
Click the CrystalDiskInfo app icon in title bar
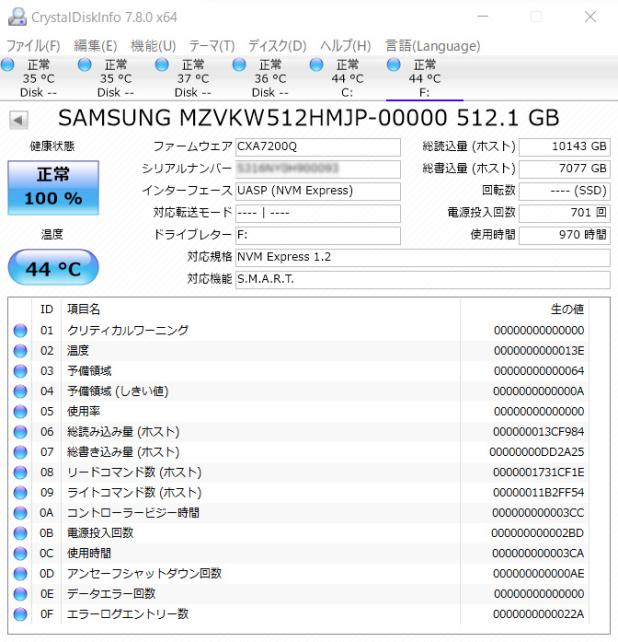pos(17,17)
